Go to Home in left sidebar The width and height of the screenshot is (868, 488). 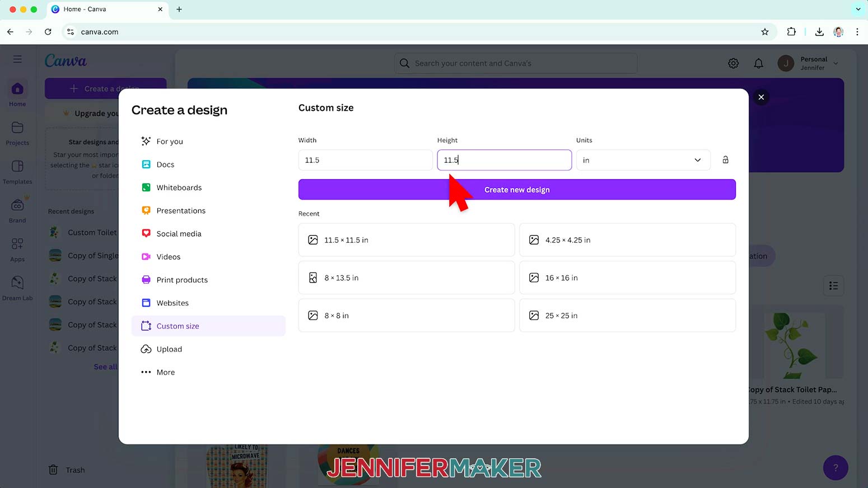[17, 94]
